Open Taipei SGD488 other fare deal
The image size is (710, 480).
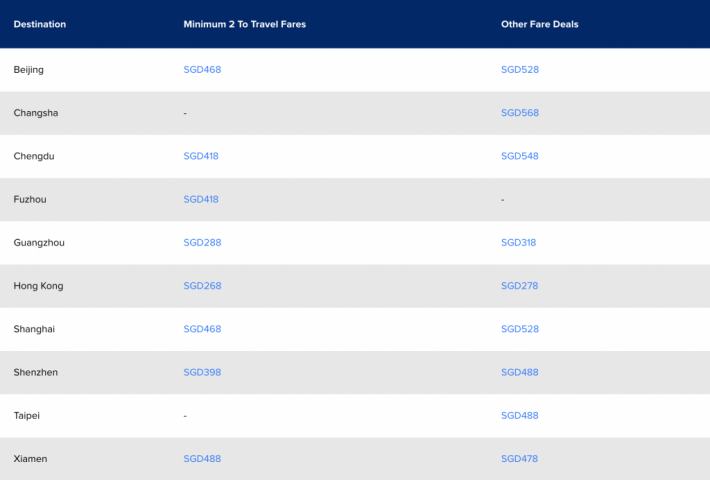pyautogui.click(x=519, y=415)
